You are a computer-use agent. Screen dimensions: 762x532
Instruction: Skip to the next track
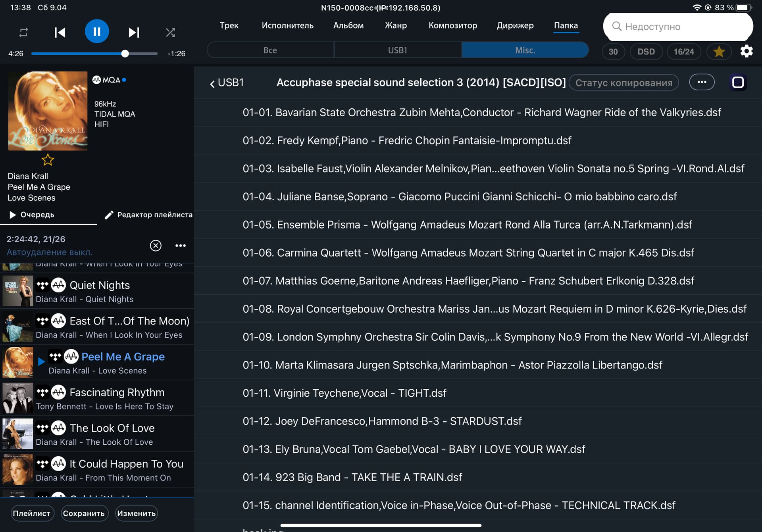coord(134,32)
